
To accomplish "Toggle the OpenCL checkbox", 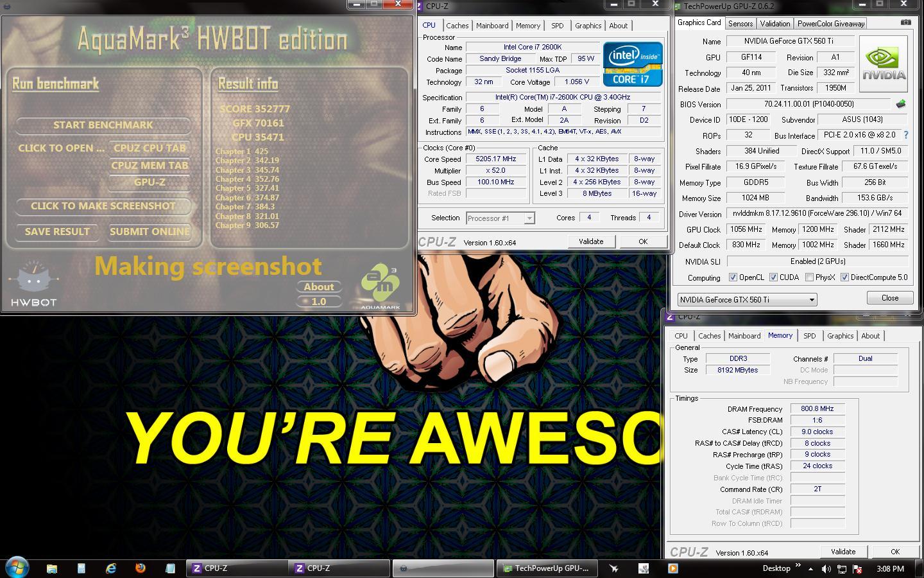I will coord(733,277).
